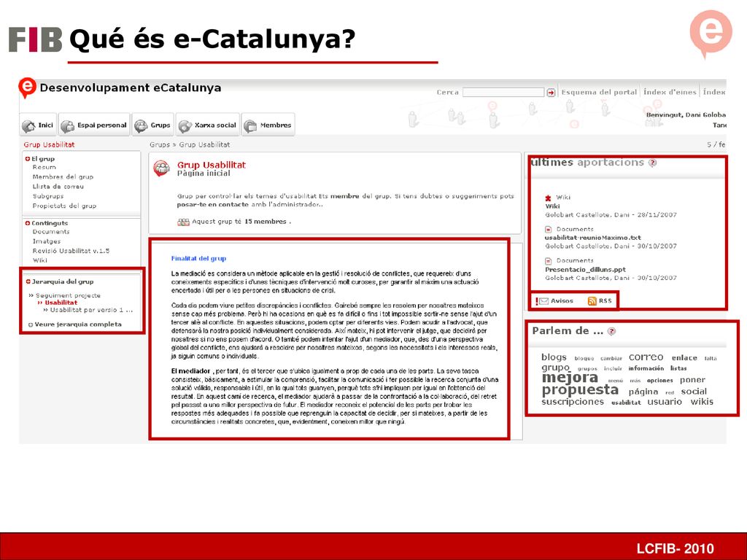Image resolution: width=747 pixels, height=560 pixels.
Task: Click the suscripciones tag
Action: [573, 402]
